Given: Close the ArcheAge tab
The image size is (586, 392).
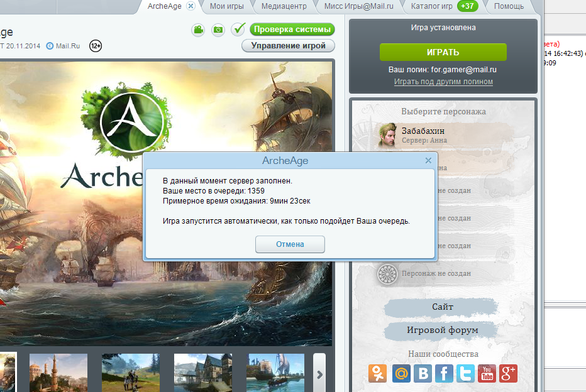Looking at the screenshot, I should click(191, 6).
